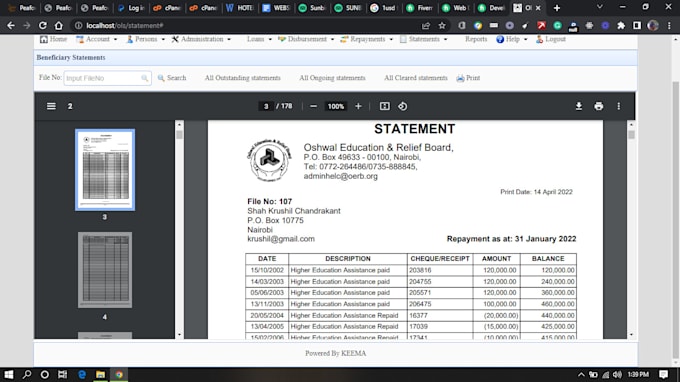
Task: Open the Home menu item
Action: [x=53, y=39]
